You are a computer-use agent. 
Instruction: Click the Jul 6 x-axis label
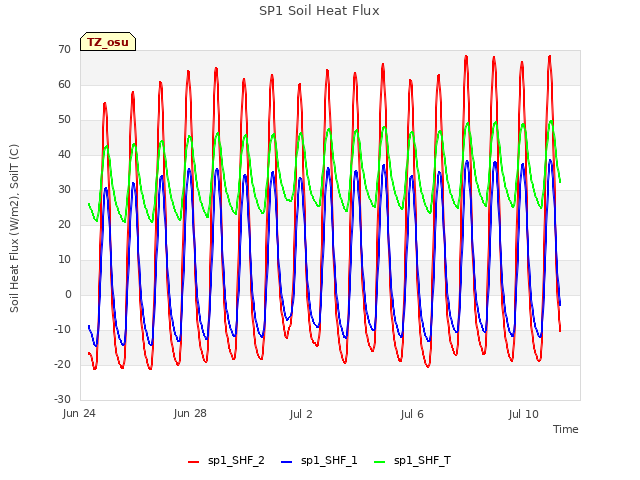click(412, 414)
